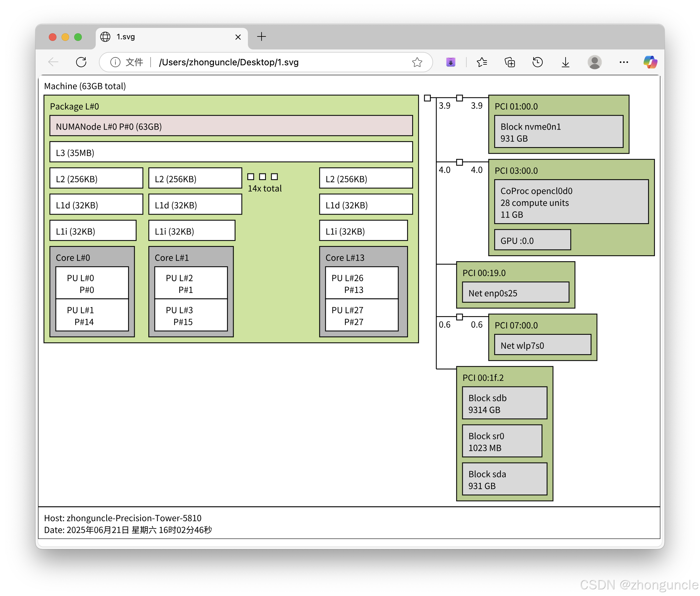
Task: Reload the 1.svg page
Action: coord(81,62)
